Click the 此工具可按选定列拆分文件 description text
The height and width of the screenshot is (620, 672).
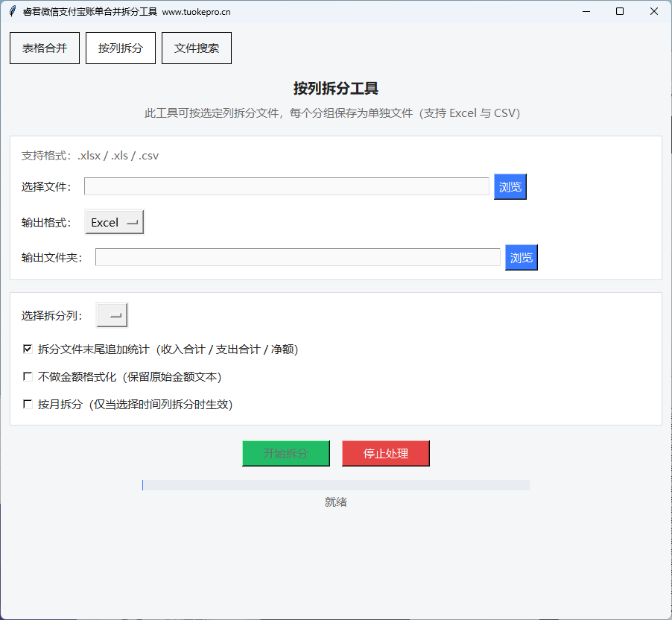tap(332, 113)
